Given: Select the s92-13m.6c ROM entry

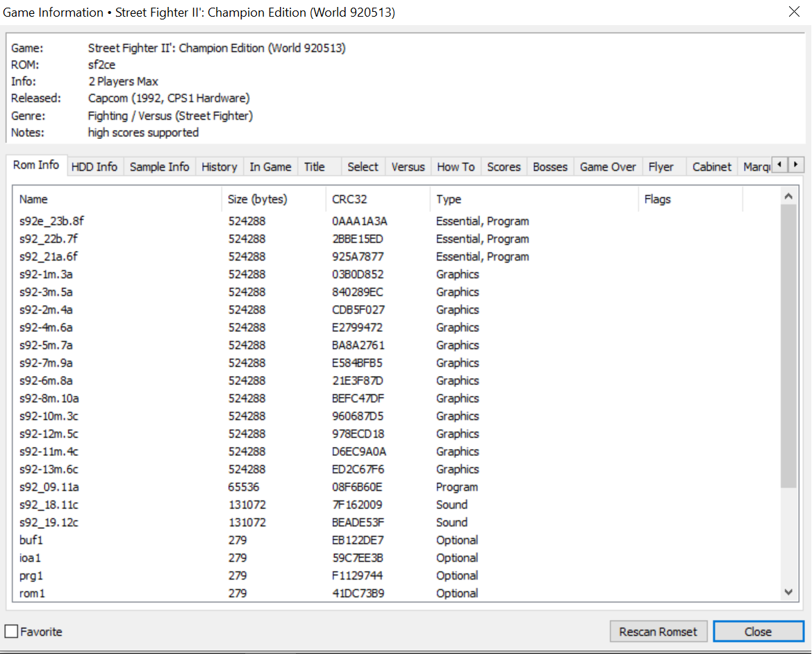Looking at the screenshot, I should coord(396,469).
